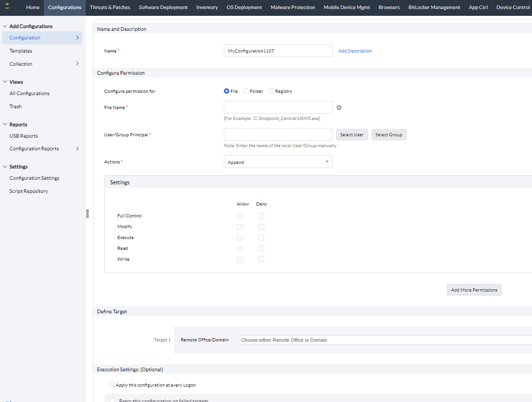Click the File Name input field

click(x=278, y=107)
